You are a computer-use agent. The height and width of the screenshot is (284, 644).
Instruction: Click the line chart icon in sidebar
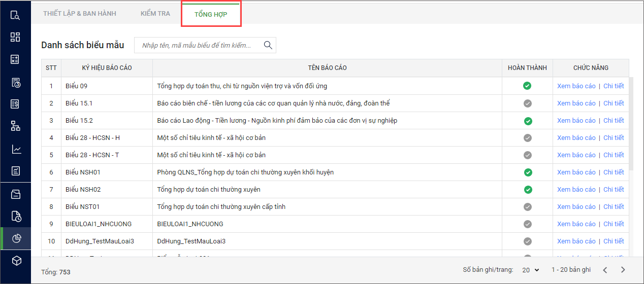(15, 149)
